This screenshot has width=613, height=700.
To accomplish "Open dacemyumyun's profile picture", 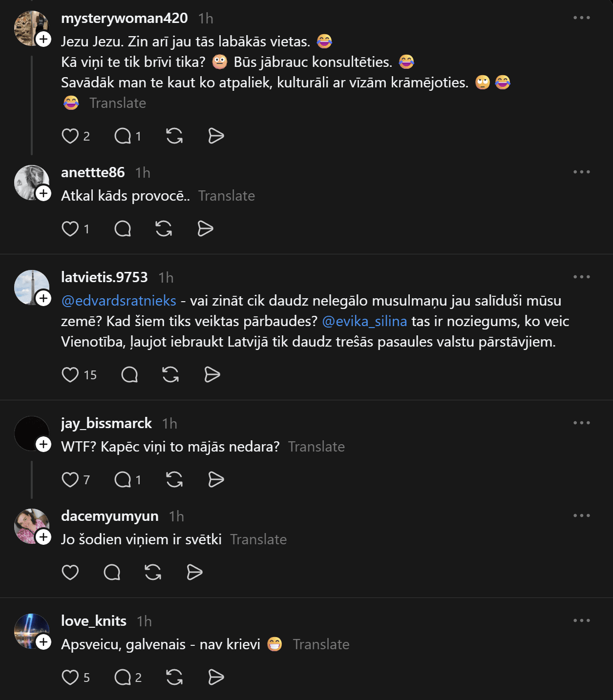I will [x=31, y=526].
